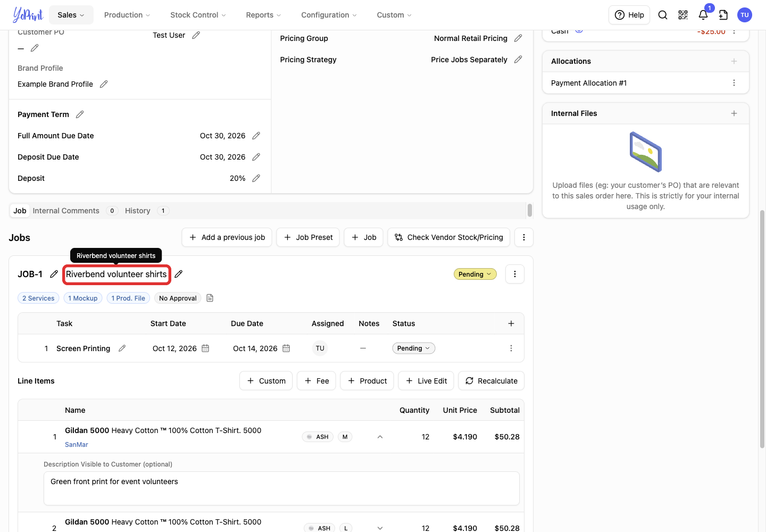The height and width of the screenshot is (532, 766).
Task: Edit Payment Term pencil icon
Action: click(x=80, y=114)
